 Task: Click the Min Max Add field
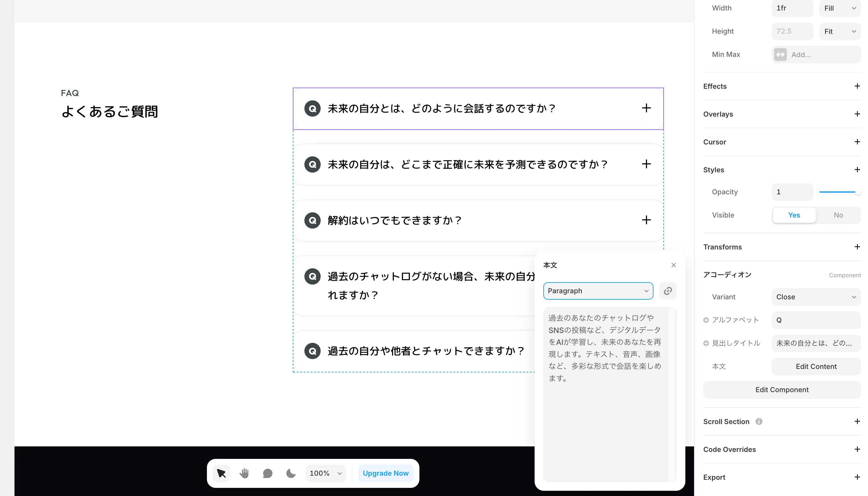click(816, 55)
